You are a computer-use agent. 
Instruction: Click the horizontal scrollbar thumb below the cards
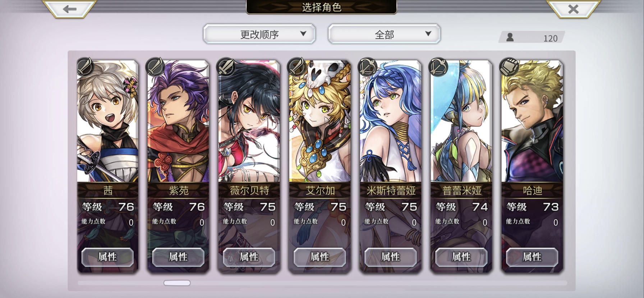(x=177, y=283)
